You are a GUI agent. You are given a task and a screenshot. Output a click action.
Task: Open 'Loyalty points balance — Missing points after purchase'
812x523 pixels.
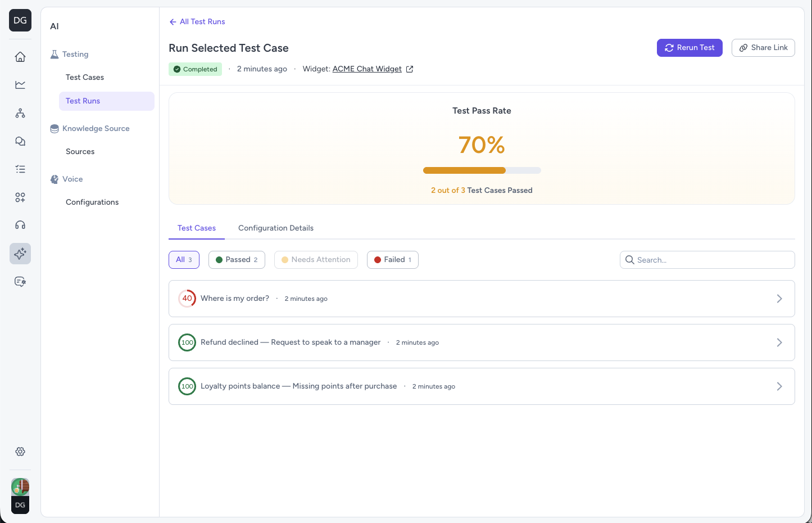pyautogui.click(x=482, y=386)
